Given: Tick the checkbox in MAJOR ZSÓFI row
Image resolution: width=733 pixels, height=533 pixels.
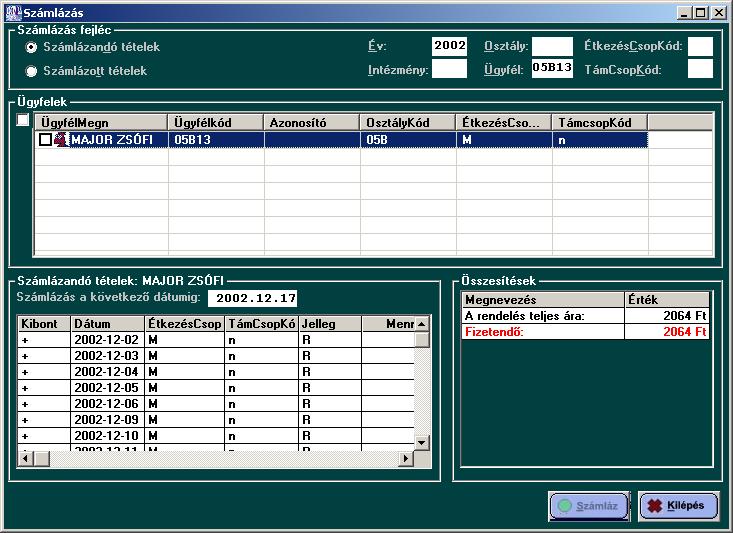Looking at the screenshot, I should tap(45, 140).
